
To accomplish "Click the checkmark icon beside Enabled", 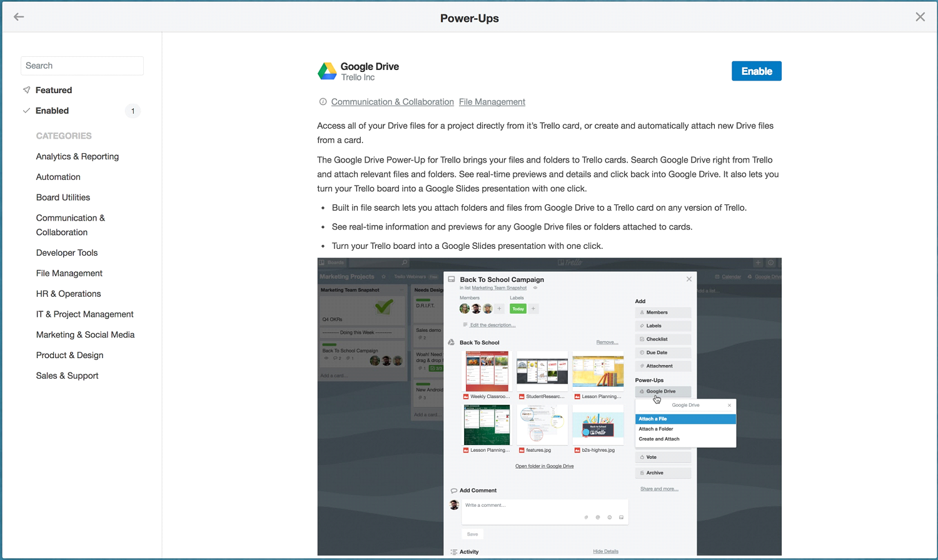I will click(x=26, y=111).
